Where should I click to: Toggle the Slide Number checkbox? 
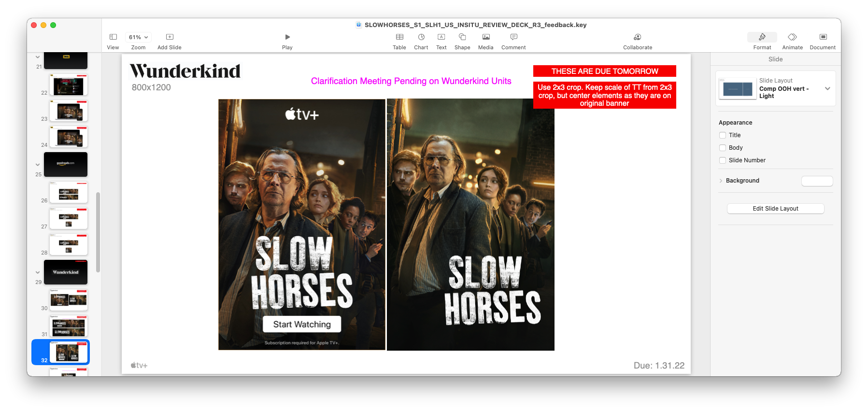tap(723, 160)
